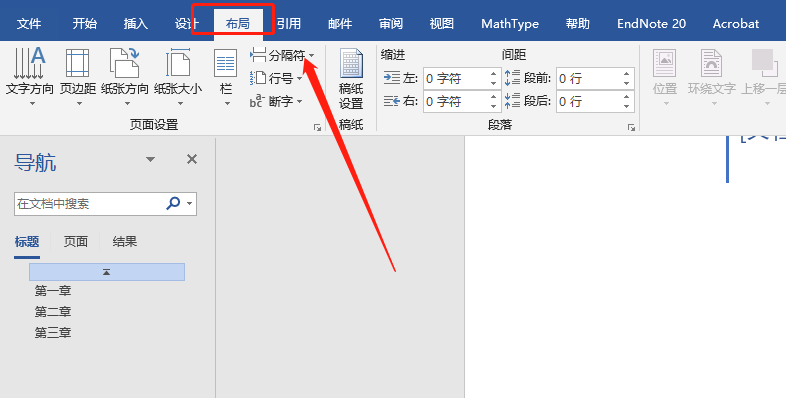Open the 纸张方向 orientation menu
Screen dimensions: 786x398
pos(125,76)
